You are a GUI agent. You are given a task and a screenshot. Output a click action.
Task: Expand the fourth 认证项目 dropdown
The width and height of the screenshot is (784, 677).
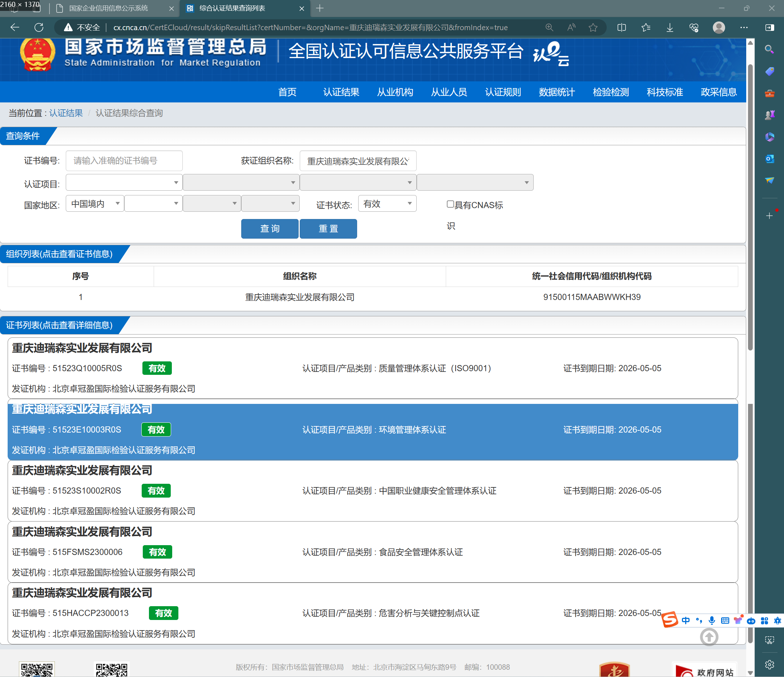(475, 182)
